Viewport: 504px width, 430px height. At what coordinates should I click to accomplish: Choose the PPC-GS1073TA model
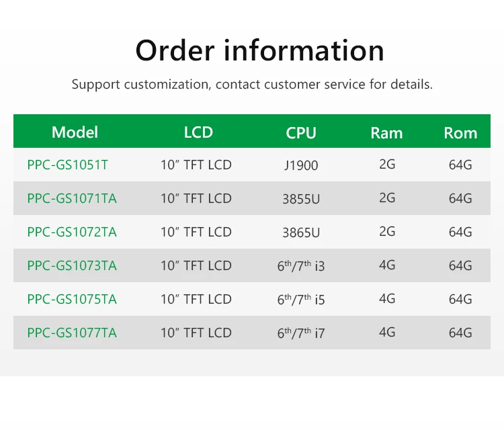(72, 265)
